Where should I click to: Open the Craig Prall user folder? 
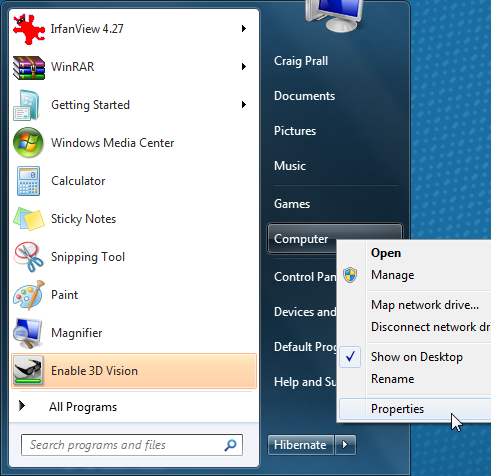point(301,61)
